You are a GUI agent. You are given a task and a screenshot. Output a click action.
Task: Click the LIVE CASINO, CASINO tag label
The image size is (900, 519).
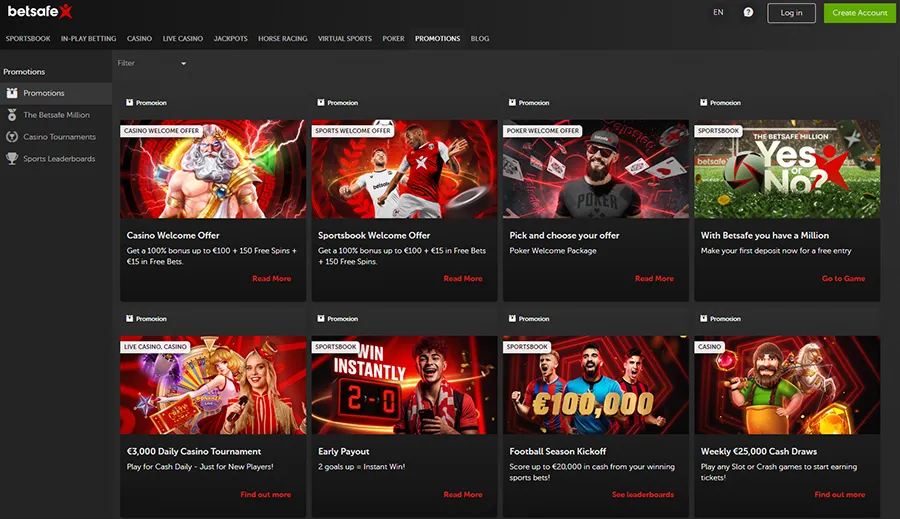click(x=155, y=347)
